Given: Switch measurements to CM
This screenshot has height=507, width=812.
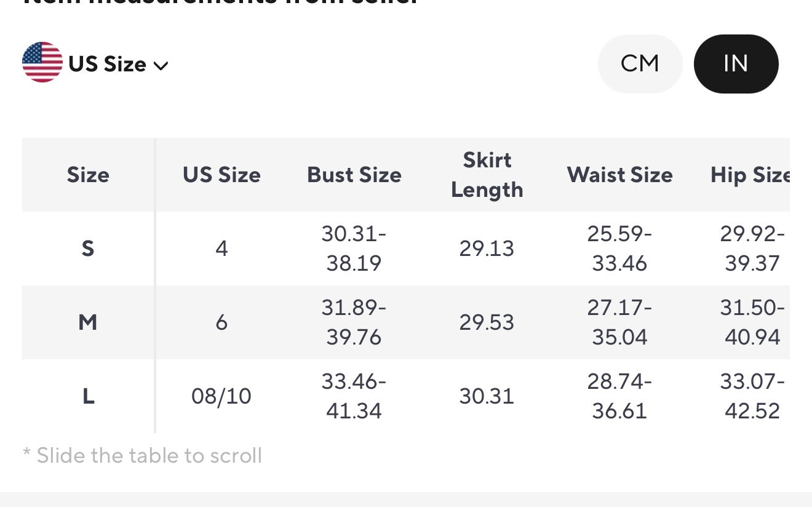Looking at the screenshot, I should click(x=640, y=63).
